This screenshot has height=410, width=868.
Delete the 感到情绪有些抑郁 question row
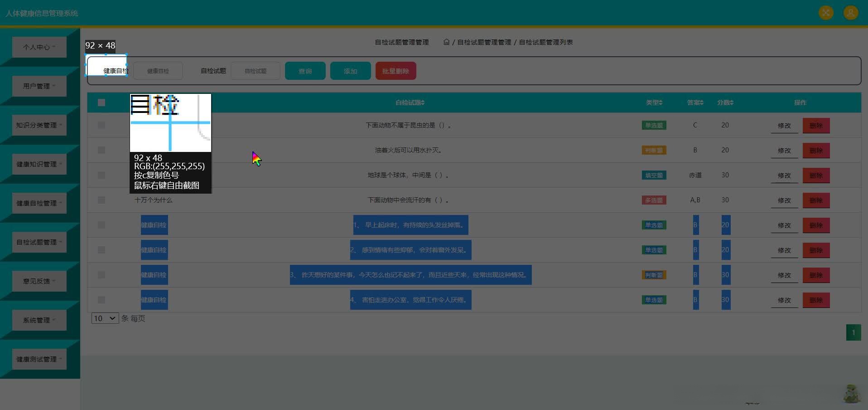pos(816,250)
